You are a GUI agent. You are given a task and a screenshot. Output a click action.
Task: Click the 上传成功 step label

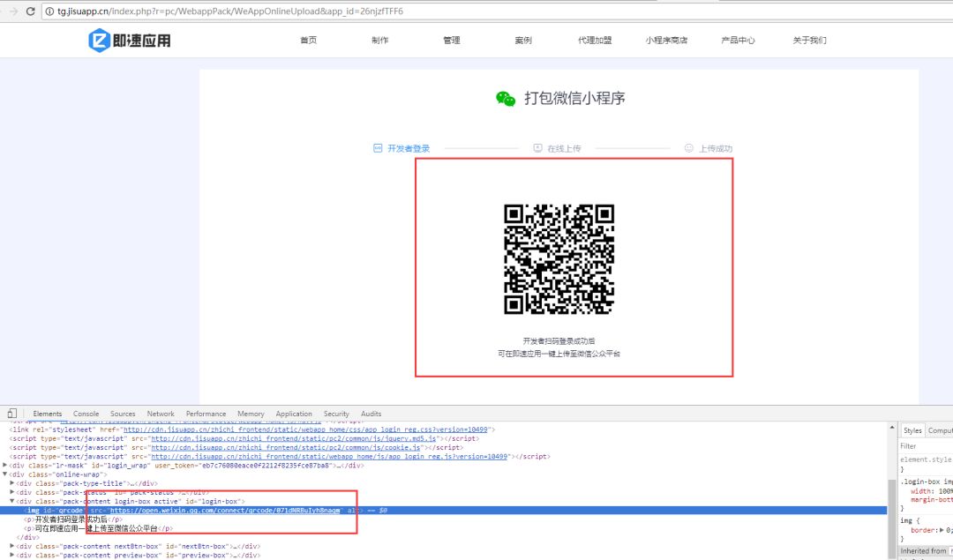[716, 148]
